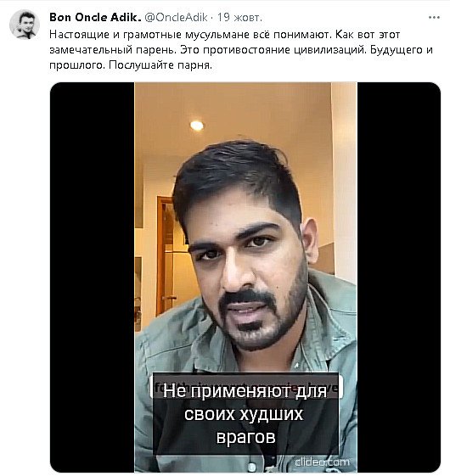Click the author's profile avatar picture
The image size is (450, 476).
(25, 25)
